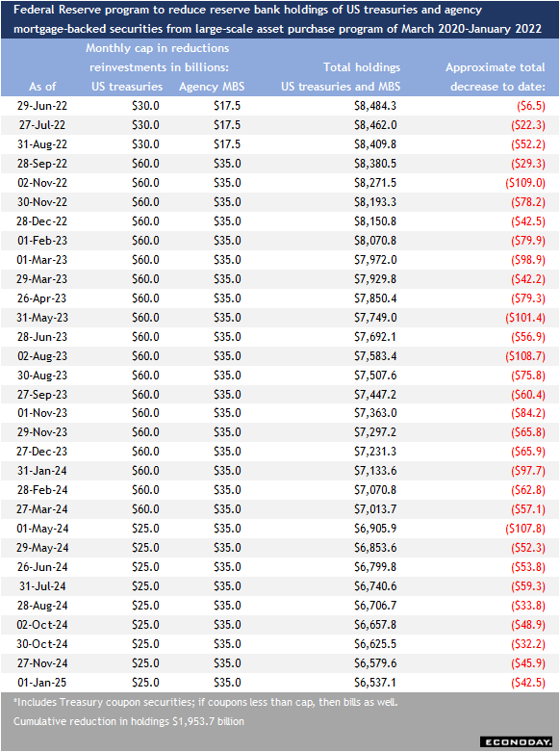This screenshot has width=560, height=752.
Task: Click the Agency MBS column header
Action: coord(212,87)
